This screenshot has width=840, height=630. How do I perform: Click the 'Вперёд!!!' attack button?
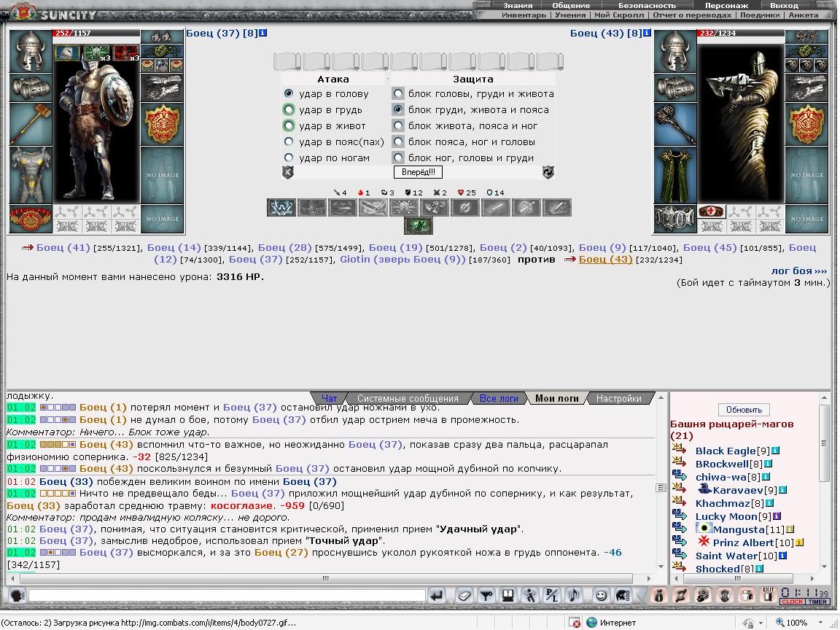pos(419,172)
